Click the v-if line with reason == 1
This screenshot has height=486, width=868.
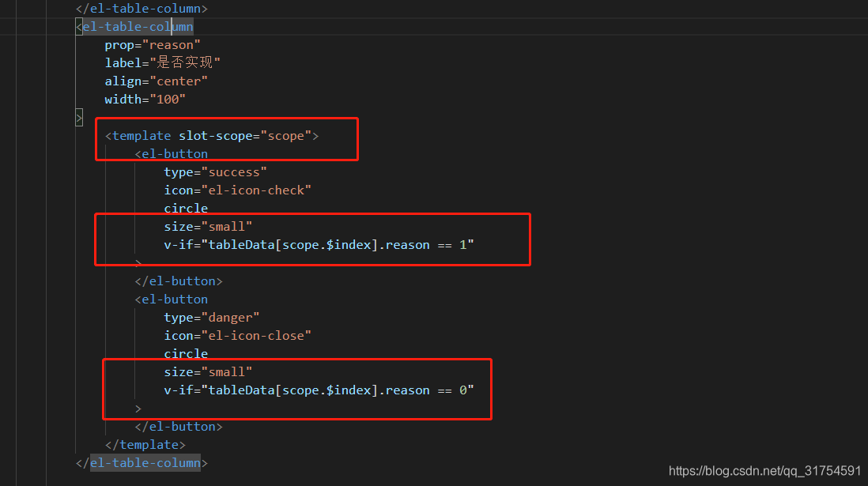pyautogui.click(x=319, y=245)
